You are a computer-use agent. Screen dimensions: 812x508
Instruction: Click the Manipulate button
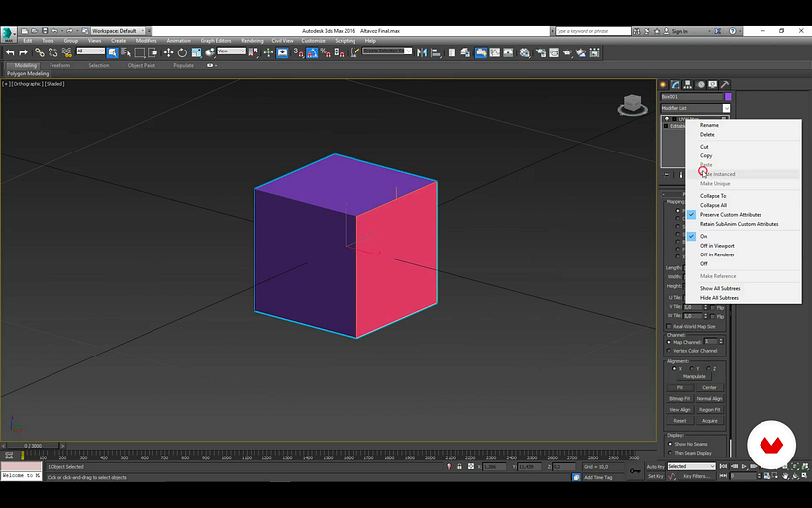(x=694, y=377)
